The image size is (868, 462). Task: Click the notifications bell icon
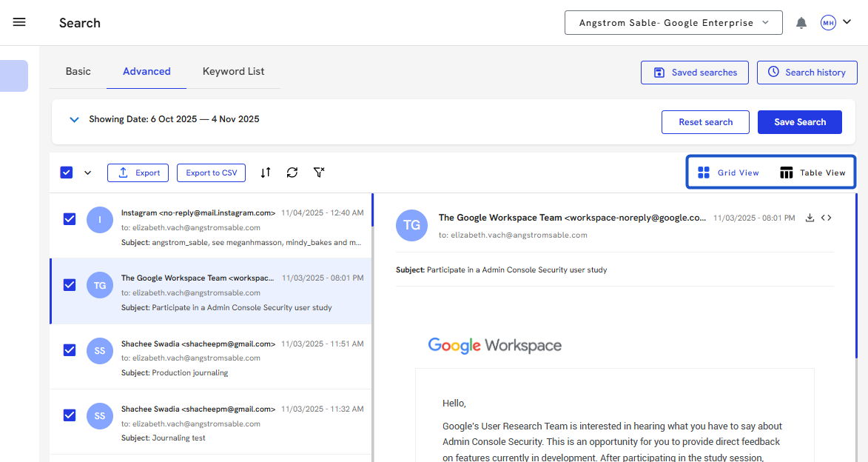pos(801,23)
